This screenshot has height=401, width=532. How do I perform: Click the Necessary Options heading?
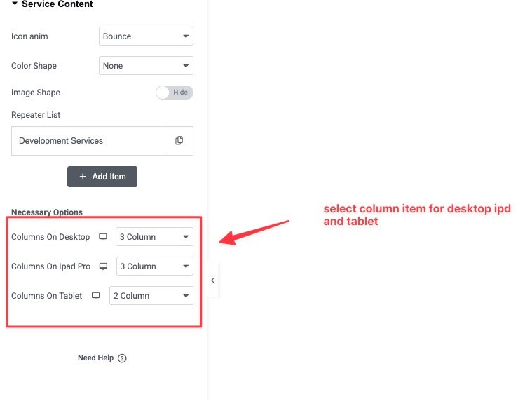click(47, 212)
